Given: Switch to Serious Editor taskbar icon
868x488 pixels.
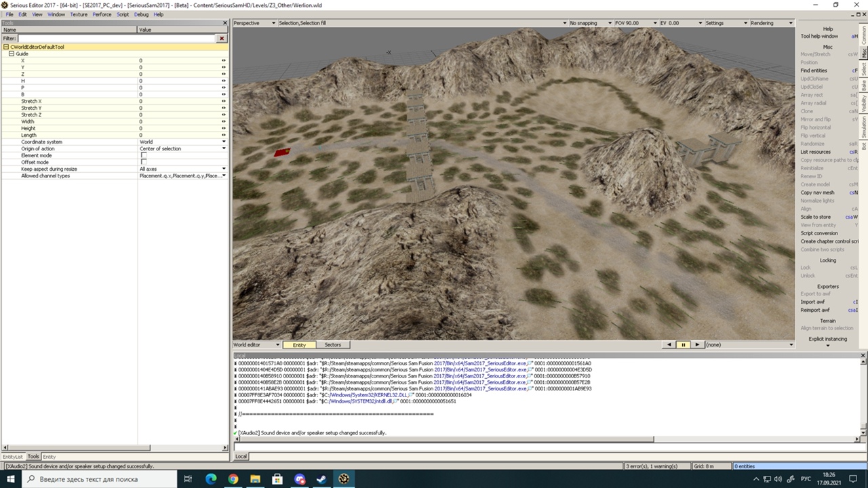Looking at the screenshot, I should [344, 479].
